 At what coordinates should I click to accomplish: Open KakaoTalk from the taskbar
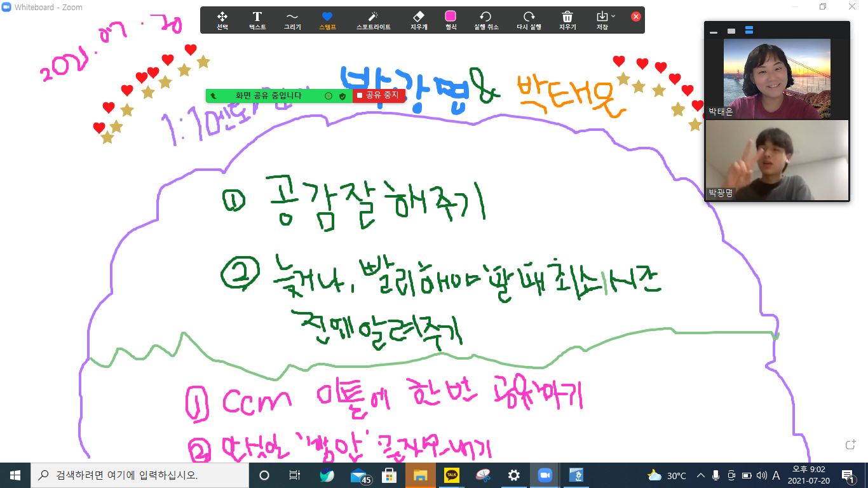point(451,475)
